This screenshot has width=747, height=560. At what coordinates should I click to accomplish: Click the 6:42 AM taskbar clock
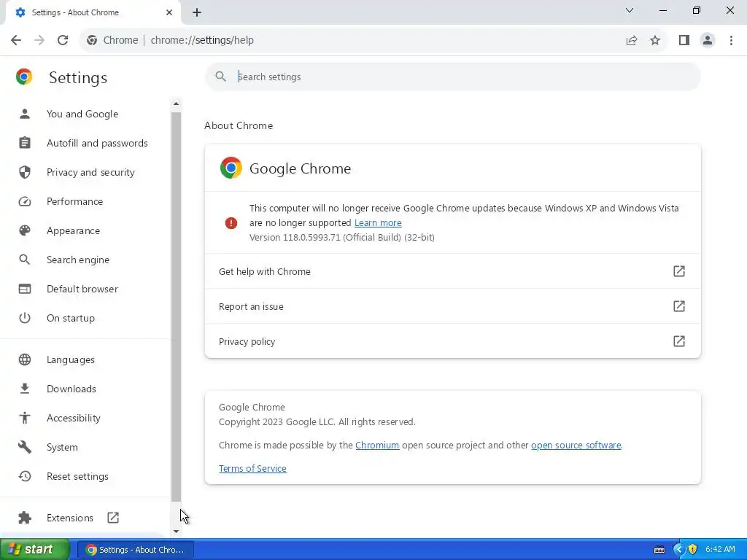[720, 550]
